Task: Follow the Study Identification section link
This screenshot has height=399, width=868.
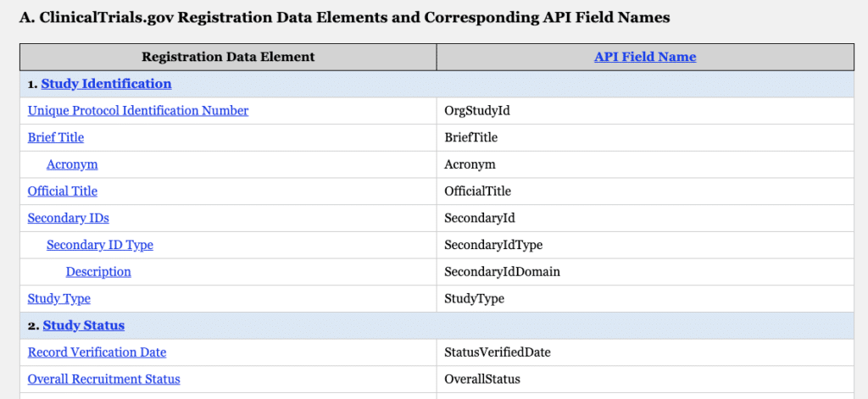Action: [106, 84]
